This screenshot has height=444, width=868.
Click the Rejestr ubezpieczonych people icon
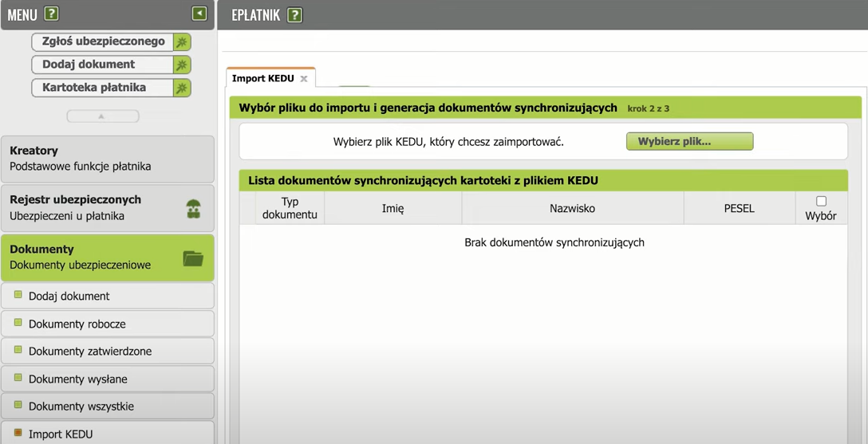(193, 209)
